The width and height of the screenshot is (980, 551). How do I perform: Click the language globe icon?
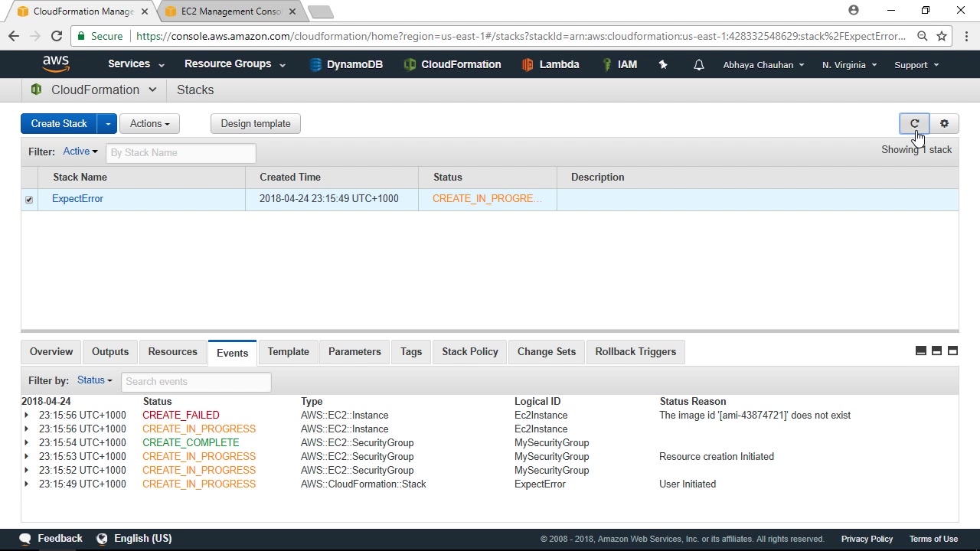pos(102,539)
